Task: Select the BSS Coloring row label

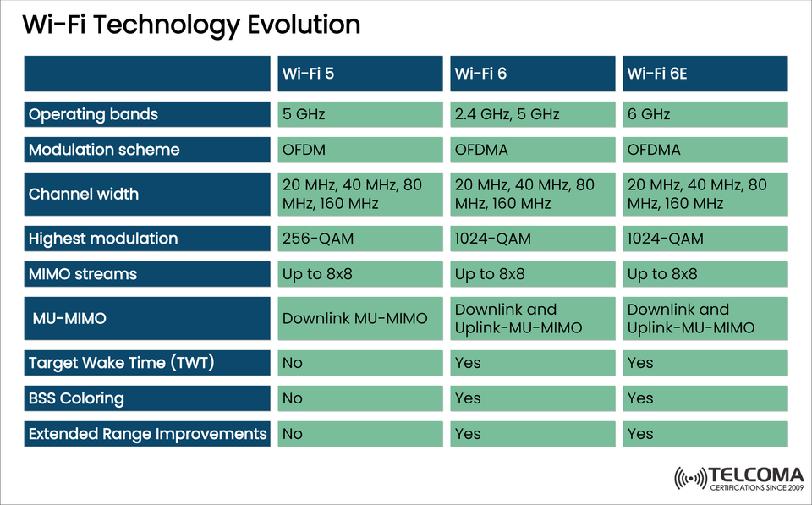Action: click(147, 398)
